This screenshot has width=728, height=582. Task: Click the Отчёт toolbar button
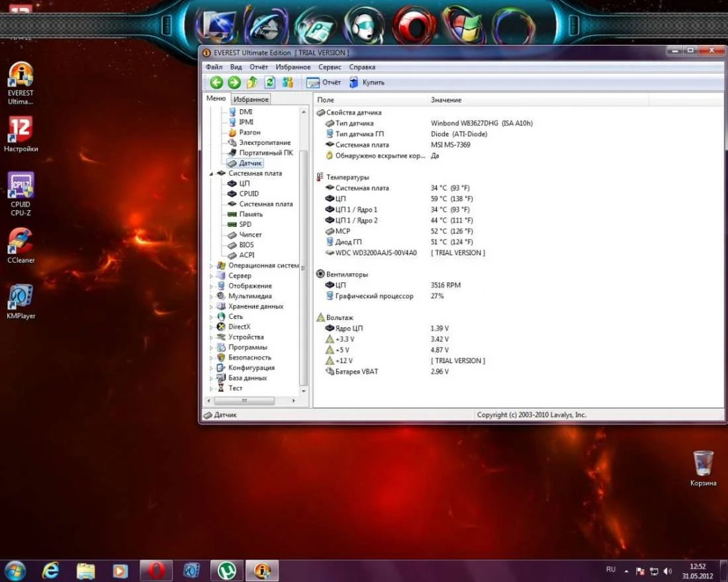point(324,83)
